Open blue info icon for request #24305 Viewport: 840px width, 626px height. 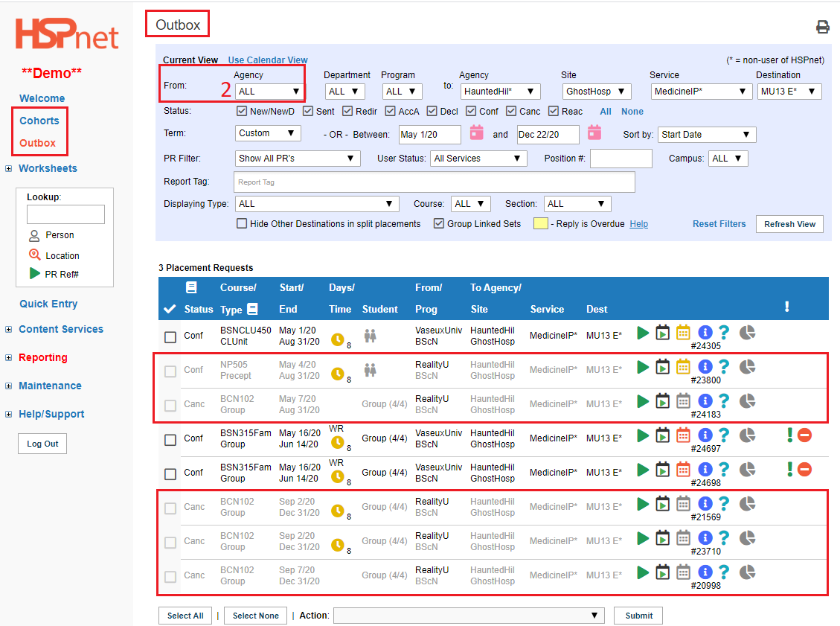click(x=705, y=333)
